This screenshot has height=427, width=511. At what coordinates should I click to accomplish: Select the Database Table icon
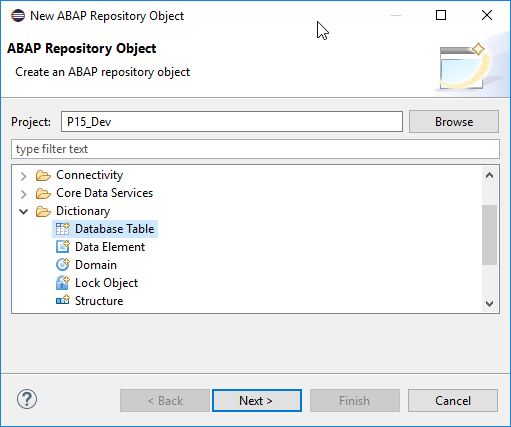coord(63,229)
